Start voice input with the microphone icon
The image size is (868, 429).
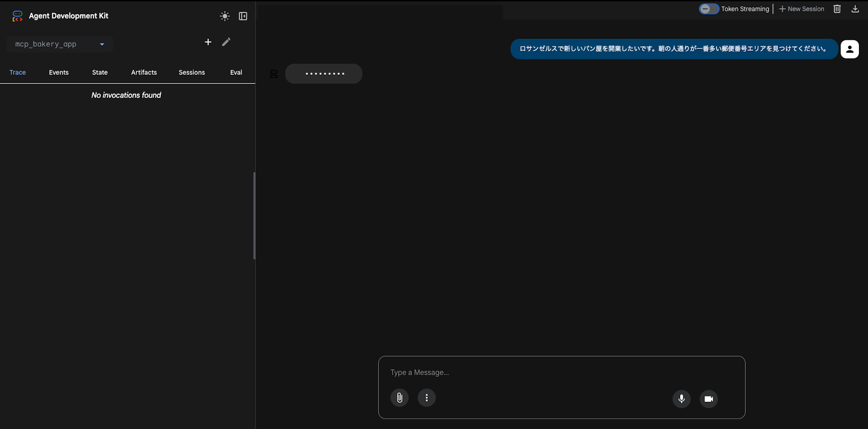681,399
